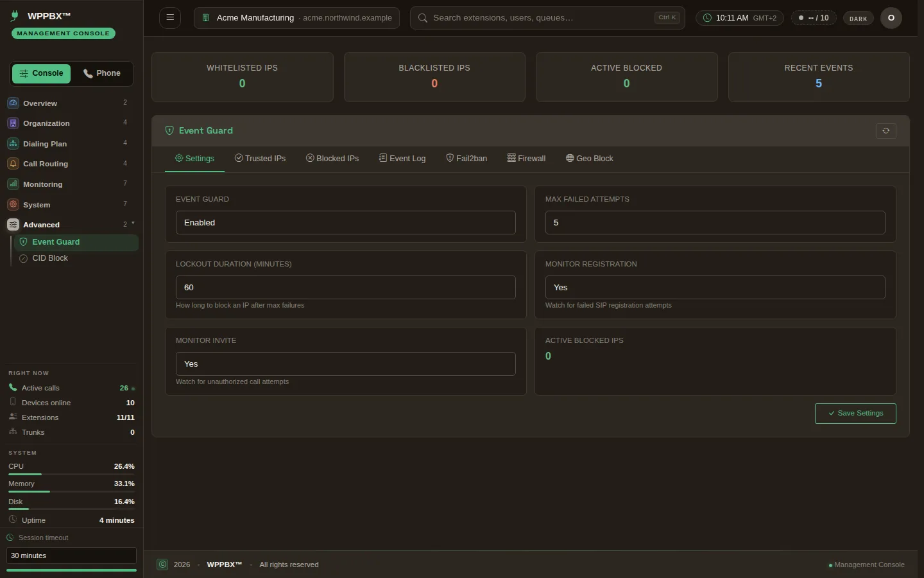Click the refresh icon in Event Guard header
Image resolution: width=924 pixels, height=578 pixels.
(886, 131)
